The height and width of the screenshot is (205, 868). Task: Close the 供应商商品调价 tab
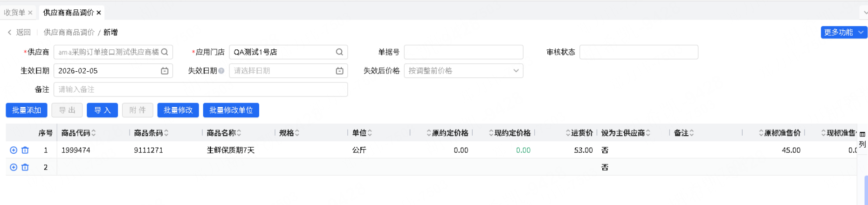click(99, 13)
